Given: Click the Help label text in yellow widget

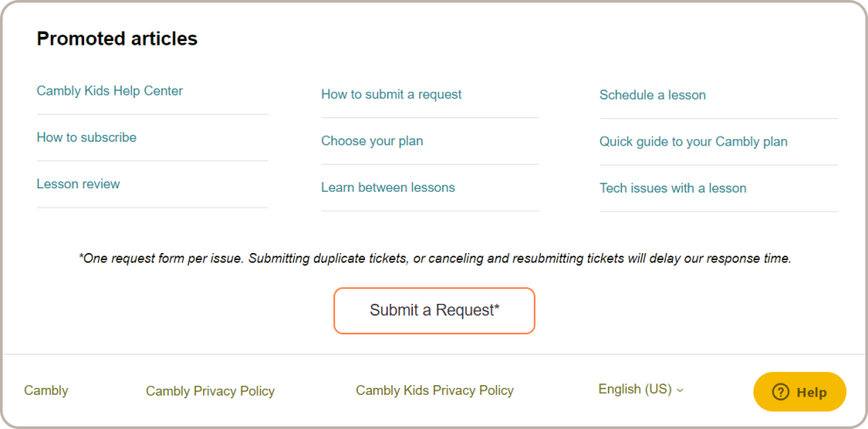Looking at the screenshot, I should [811, 392].
